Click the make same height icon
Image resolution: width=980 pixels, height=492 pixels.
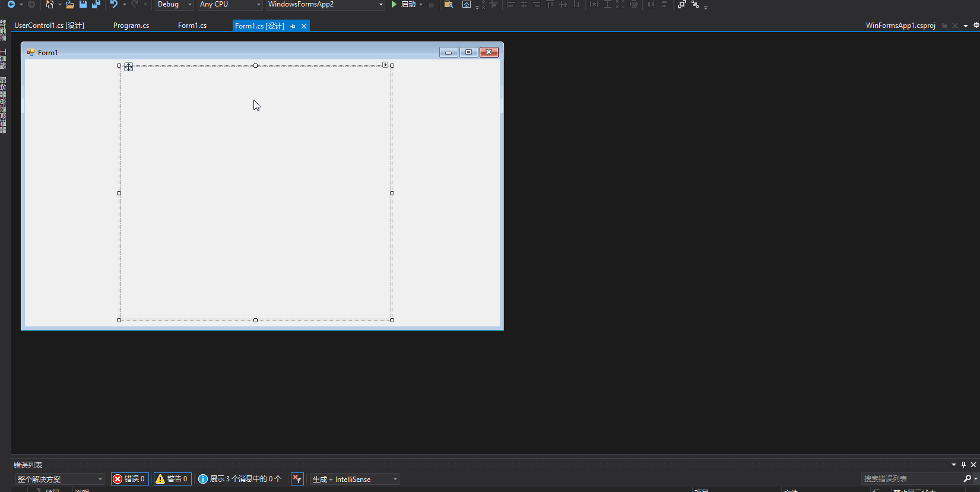[607, 4]
